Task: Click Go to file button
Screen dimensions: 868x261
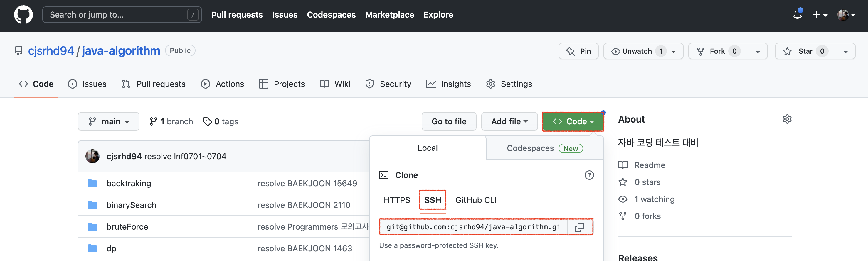Action: [449, 121]
